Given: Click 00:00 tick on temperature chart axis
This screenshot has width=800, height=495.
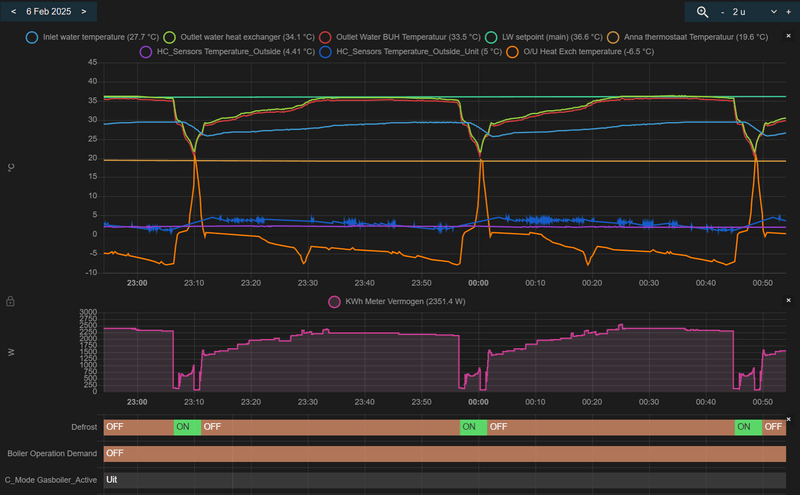Looking at the screenshot, I should click(x=478, y=283).
